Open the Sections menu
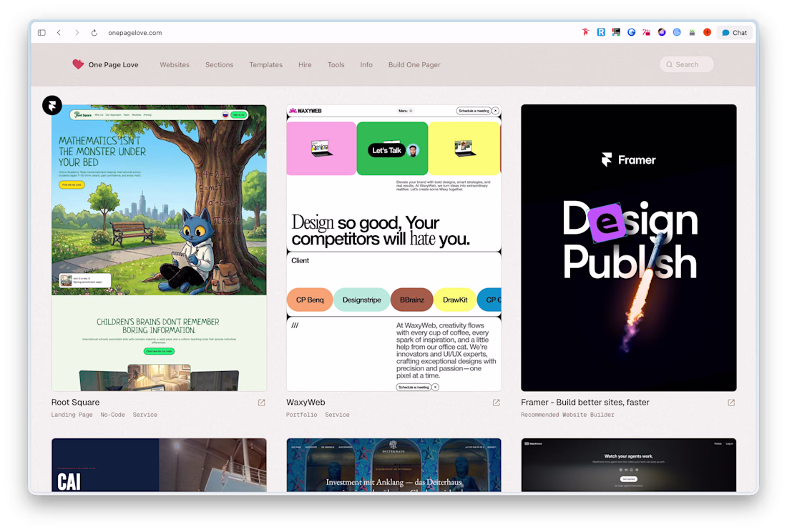The height and width of the screenshot is (532, 787). click(x=220, y=64)
